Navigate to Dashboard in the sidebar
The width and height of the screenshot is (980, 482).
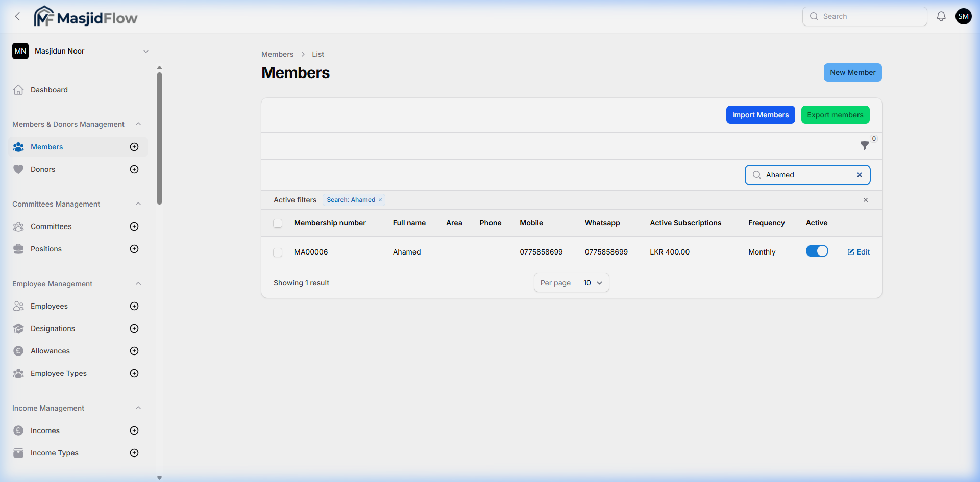pos(49,90)
